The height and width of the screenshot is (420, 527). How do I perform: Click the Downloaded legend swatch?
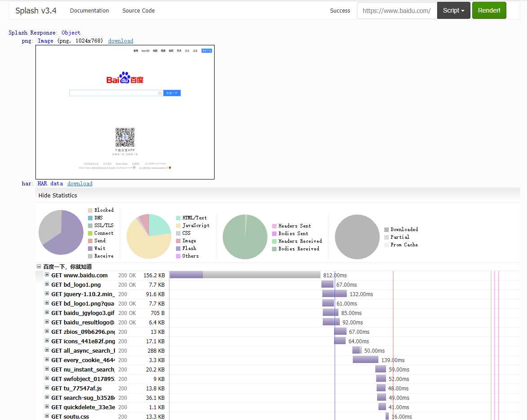[386, 229]
